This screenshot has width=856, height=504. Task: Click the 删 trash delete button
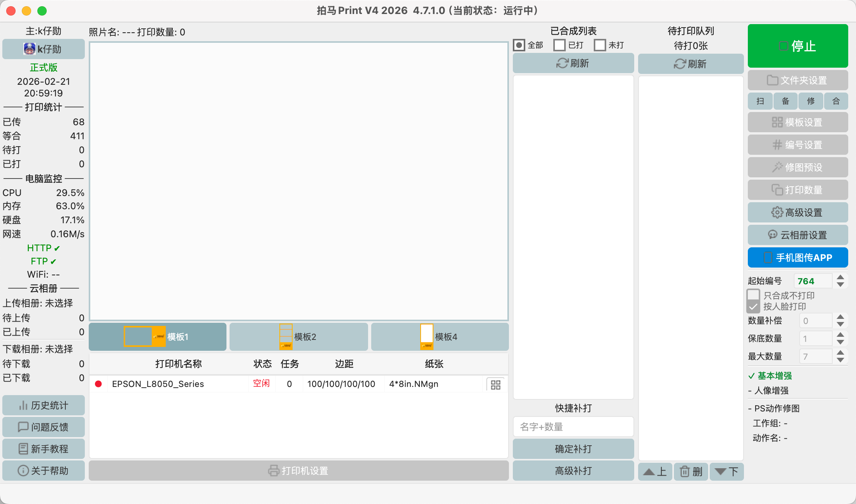[691, 472]
